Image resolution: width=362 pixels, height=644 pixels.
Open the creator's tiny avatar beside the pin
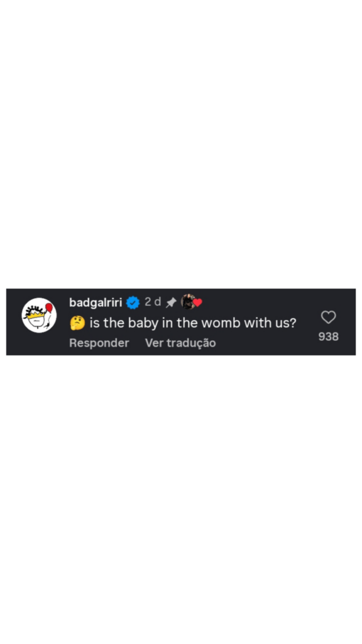187,302
